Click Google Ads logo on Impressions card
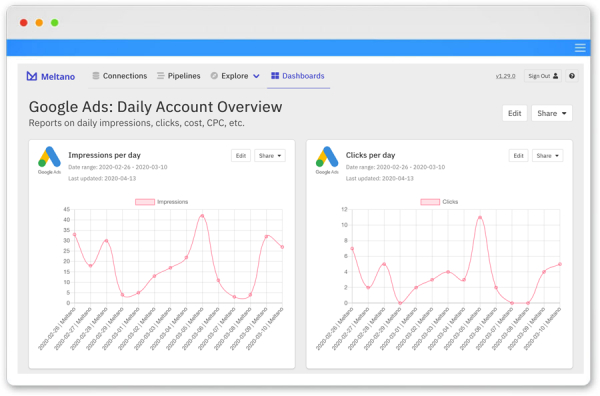The height and width of the screenshot is (396, 600). pos(49,160)
